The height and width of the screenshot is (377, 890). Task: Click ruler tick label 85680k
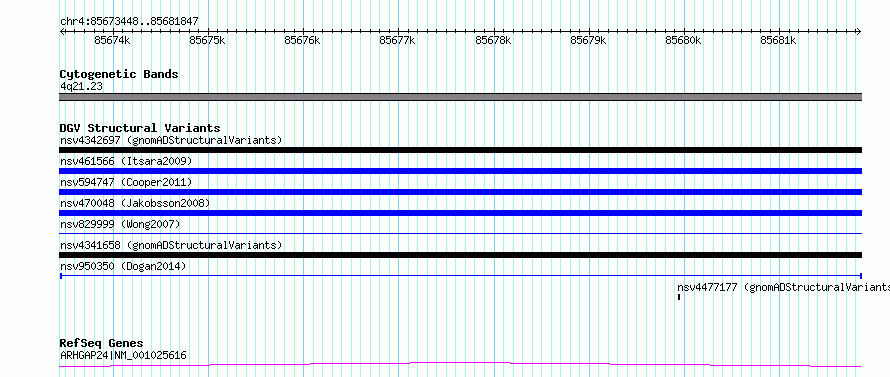683,40
